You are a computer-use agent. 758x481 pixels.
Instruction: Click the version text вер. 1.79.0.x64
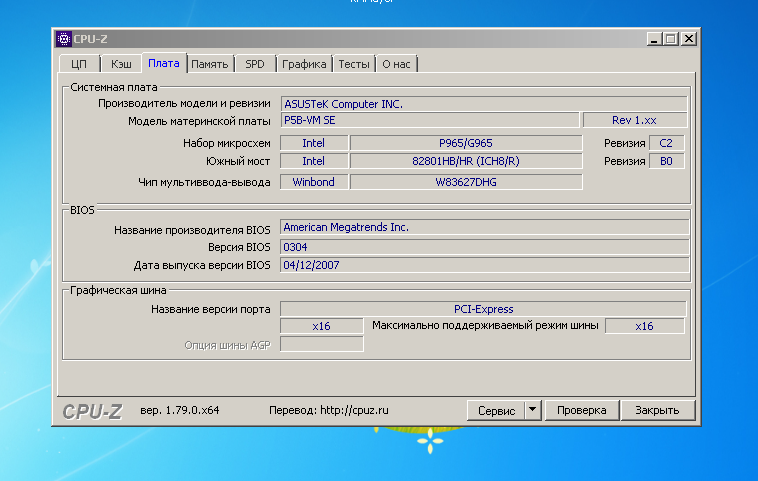click(180, 410)
